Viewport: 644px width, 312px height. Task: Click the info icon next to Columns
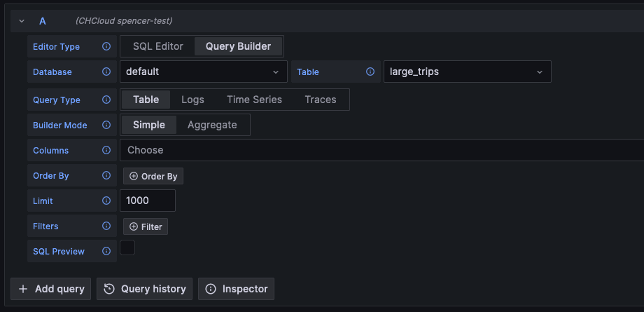pos(106,151)
